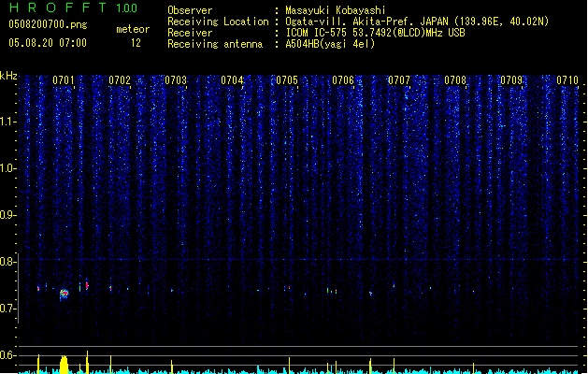Click receiver ICOM IC-575 53.7492 MHz text
588x374 pixels.
375,33
